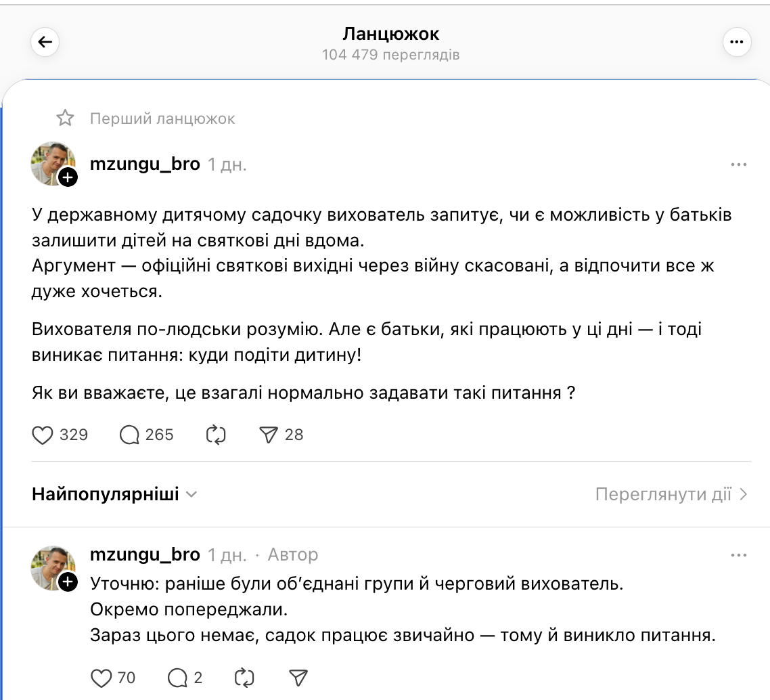This screenshot has height=700, width=770.
Task: Go back using the arrow button
Action: click(44, 41)
